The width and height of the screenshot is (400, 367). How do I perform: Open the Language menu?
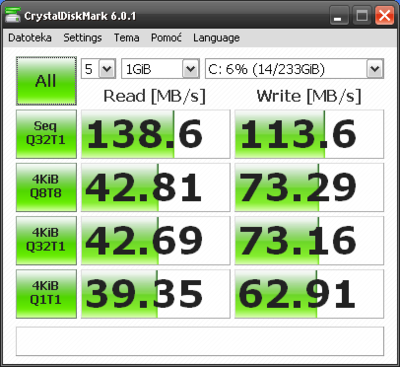(216, 38)
